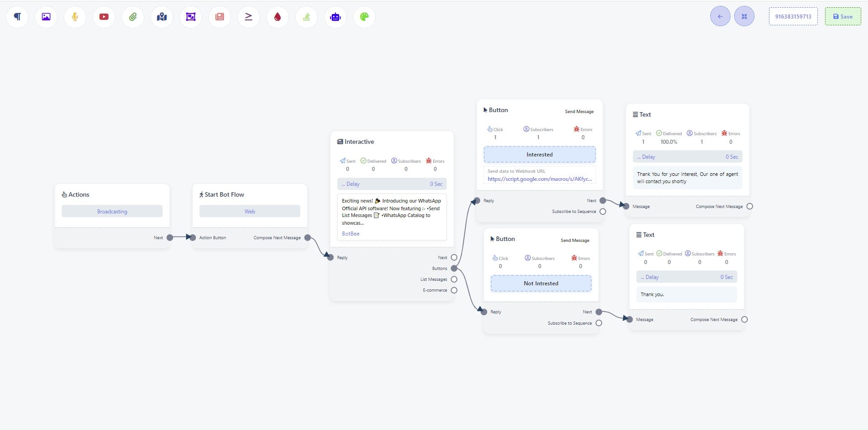Viewport: 868px width, 430px height.
Task: Click the 916383159713 number field
Action: pos(793,16)
